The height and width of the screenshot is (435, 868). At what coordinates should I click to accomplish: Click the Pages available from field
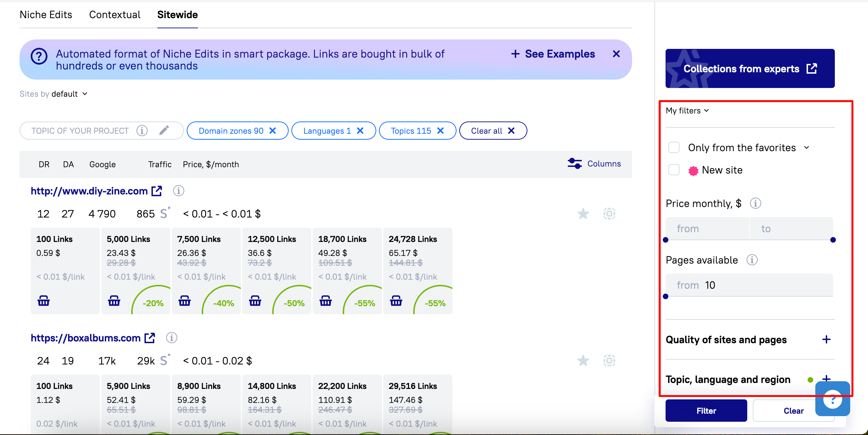749,285
